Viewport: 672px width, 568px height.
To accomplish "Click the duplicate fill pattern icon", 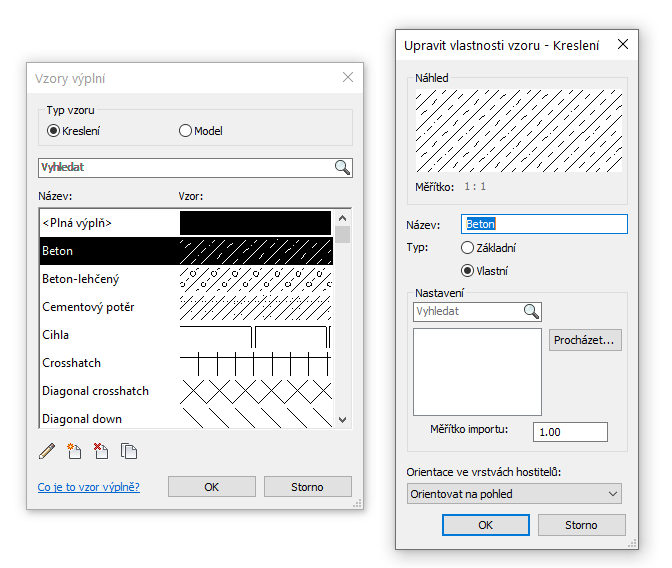I will 129,451.
